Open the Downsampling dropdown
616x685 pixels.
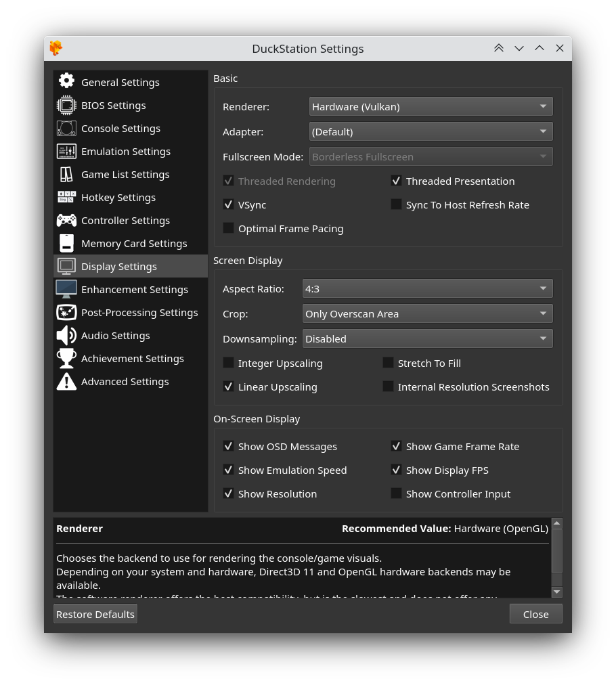[x=427, y=338]
